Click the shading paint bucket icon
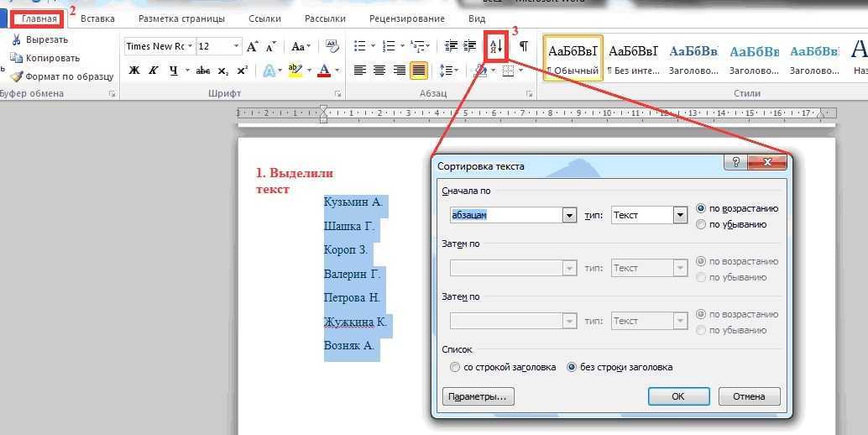 coord(480,71)
